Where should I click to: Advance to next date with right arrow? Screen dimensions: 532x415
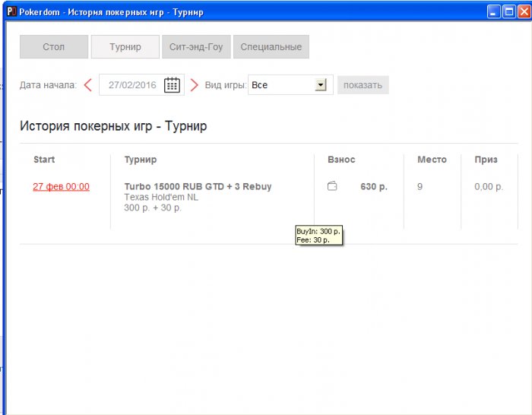pyautogui.click(x=194, y=85)
